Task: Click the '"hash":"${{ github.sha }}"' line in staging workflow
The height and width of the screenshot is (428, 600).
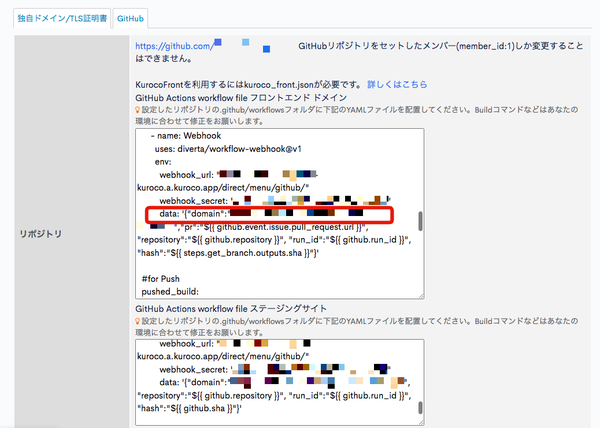Action: tap(189, 408)
